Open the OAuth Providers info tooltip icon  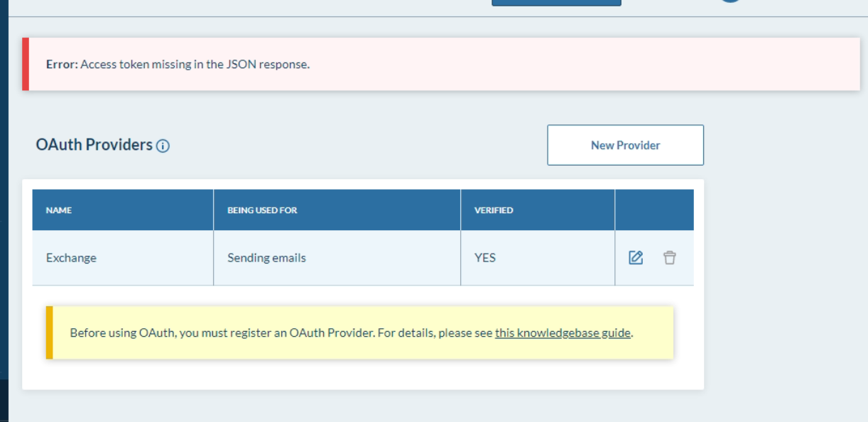(163, 146)
